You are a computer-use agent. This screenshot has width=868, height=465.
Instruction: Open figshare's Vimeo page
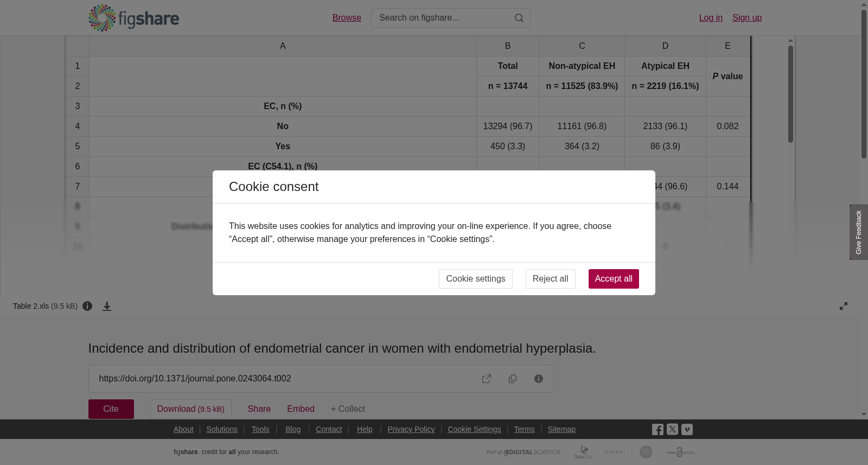coord(687,429)
